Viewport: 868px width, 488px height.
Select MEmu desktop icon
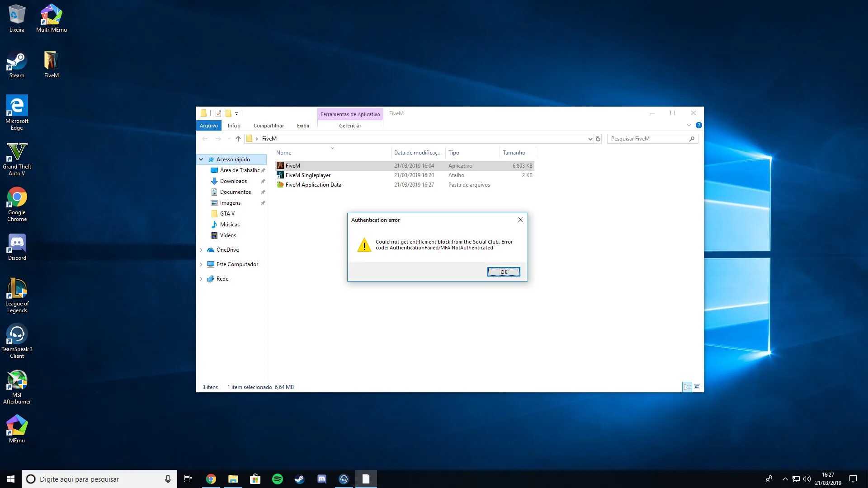click(x=17, y=429)
